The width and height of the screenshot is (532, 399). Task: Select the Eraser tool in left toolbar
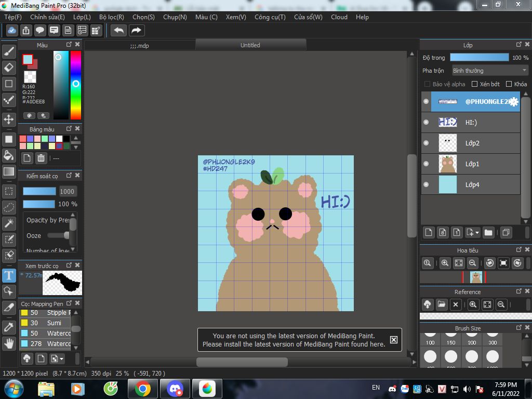click(x=9, y=68)
